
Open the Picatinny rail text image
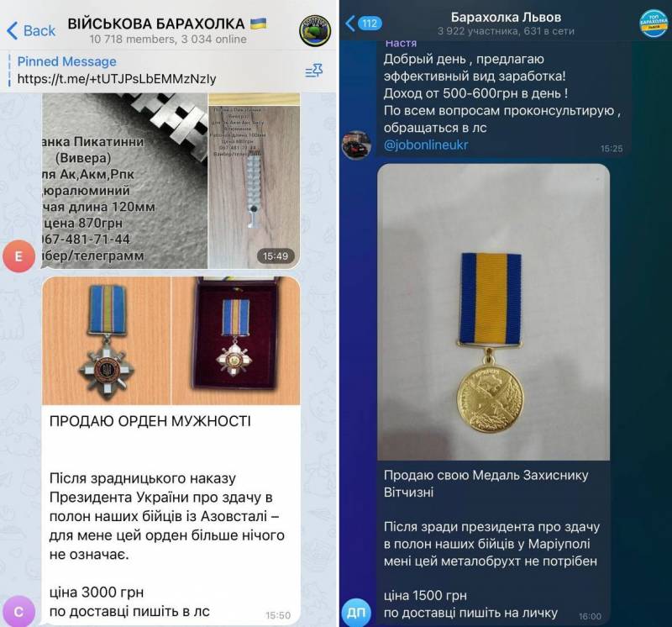coord(124,181)
